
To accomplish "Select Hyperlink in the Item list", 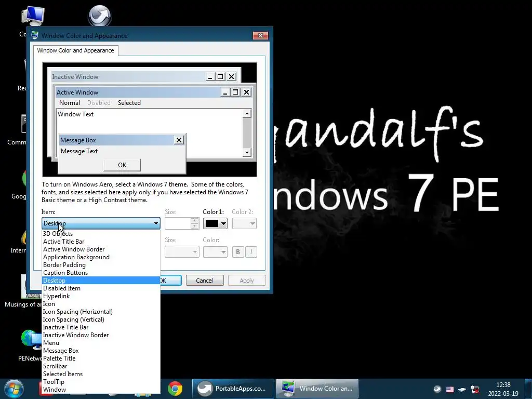I will (x=101, y=296).
